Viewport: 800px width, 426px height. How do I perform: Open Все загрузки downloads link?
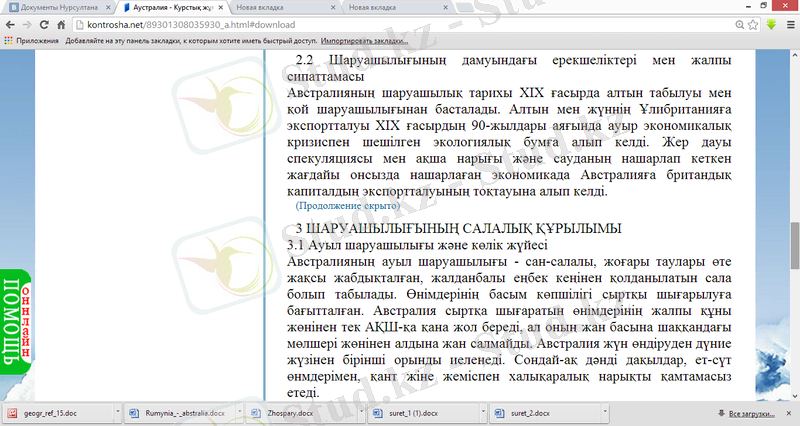pos(750,412)
